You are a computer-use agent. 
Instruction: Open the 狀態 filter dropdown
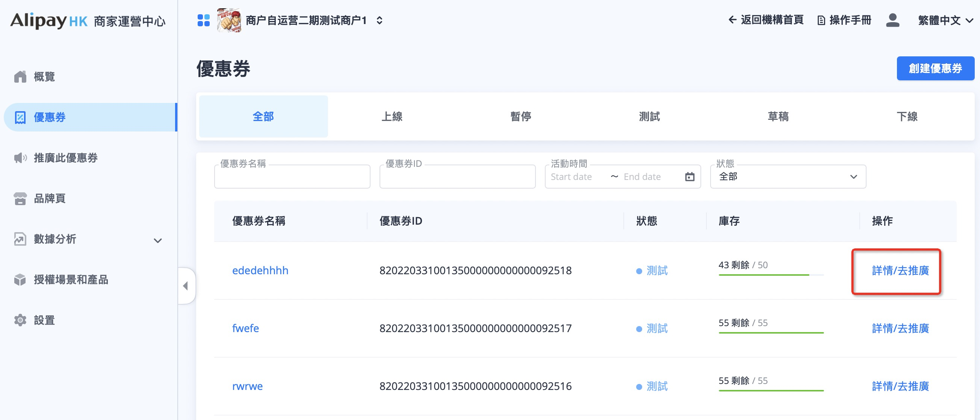788,177
